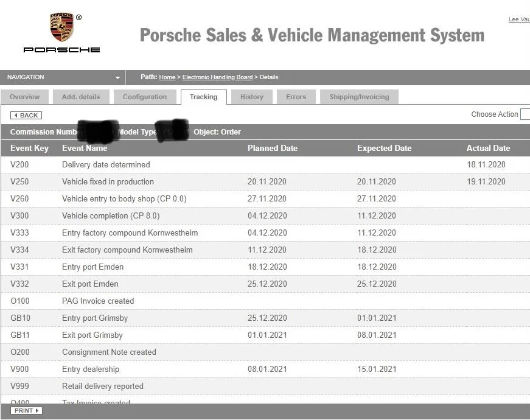The image size is (530, 420).
Task: Select 'Entry factory compound Kornwestheim' event
Action: 130,233
